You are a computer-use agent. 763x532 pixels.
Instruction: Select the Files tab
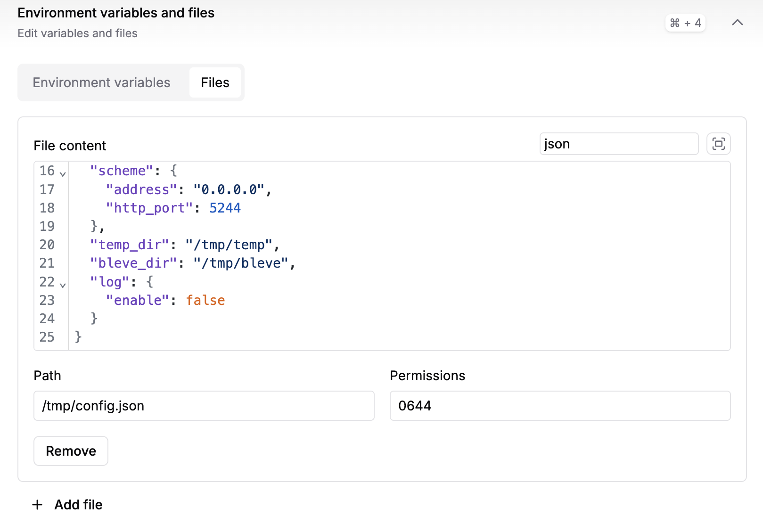tap(215, 82)
